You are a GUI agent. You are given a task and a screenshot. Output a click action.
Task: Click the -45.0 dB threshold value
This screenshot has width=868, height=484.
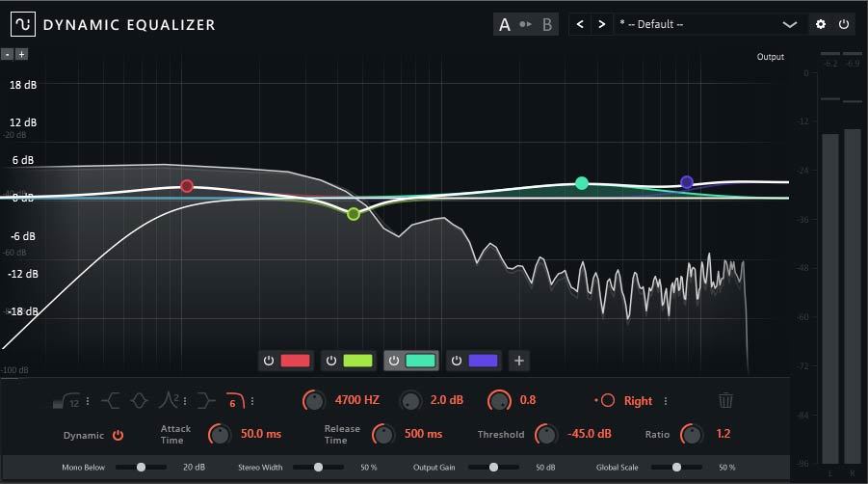(589, 434)
